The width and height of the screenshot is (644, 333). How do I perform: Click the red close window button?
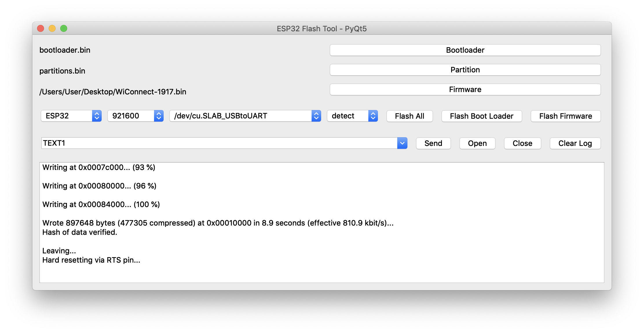click(x=41, y=28)
